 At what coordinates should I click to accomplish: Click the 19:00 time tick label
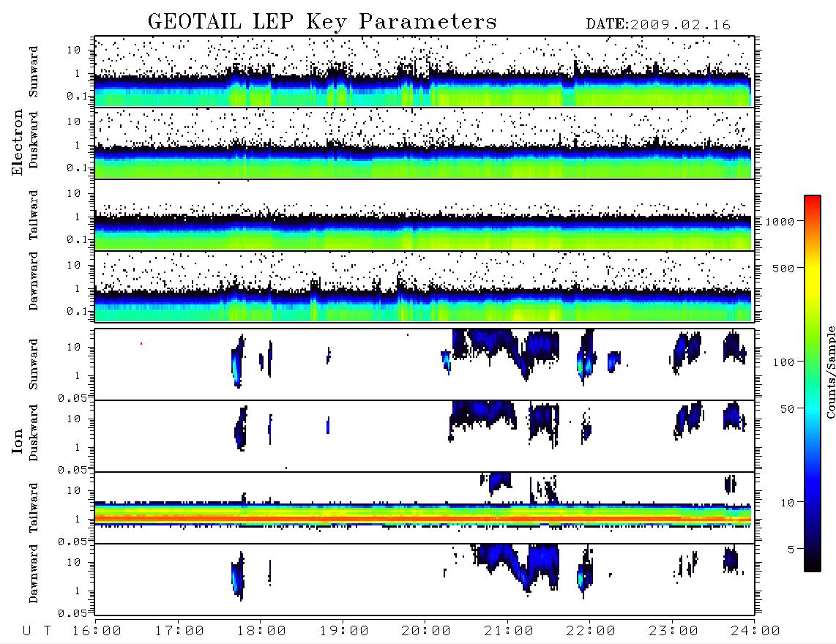point(344,632)
